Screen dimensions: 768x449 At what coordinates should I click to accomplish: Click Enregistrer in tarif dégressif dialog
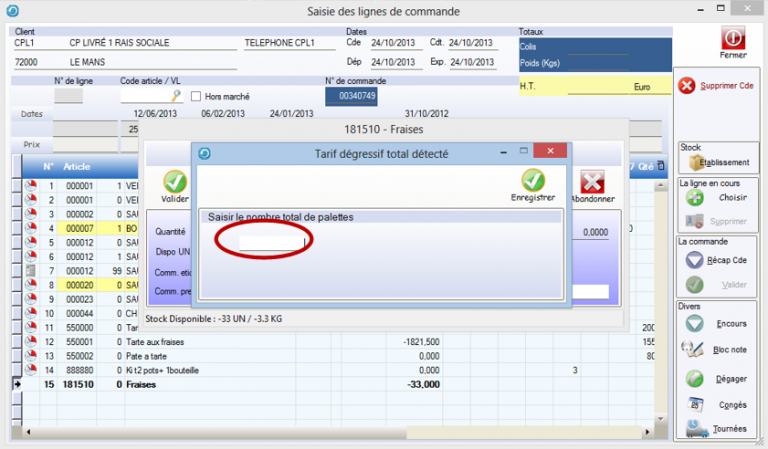coord(532,183)
